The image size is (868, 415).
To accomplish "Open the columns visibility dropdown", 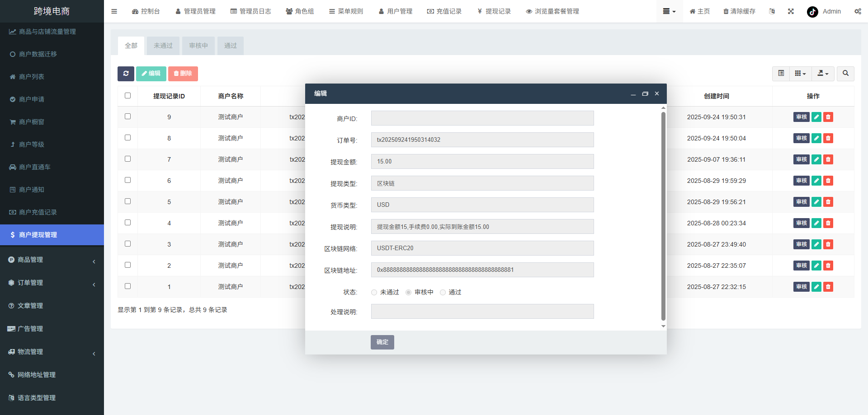I will (800, 73).
